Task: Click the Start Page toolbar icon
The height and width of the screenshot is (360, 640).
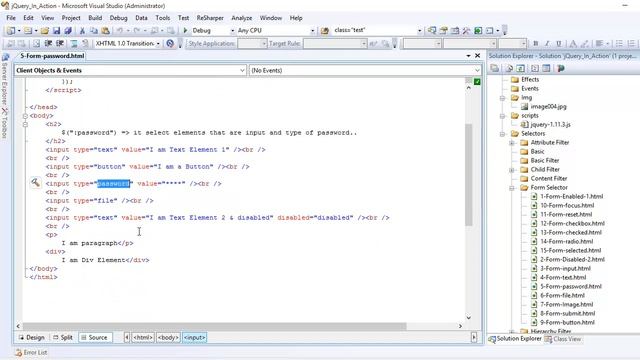Action: point(478,31)
